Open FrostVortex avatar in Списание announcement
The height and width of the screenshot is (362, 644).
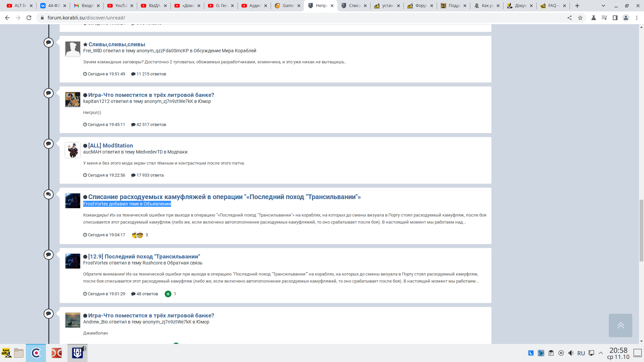(x=72, y=201)
